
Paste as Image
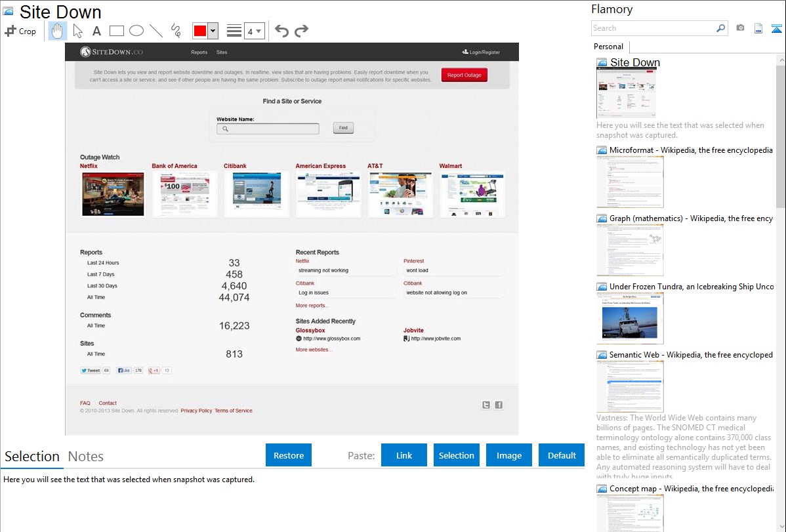click(509, 455)
